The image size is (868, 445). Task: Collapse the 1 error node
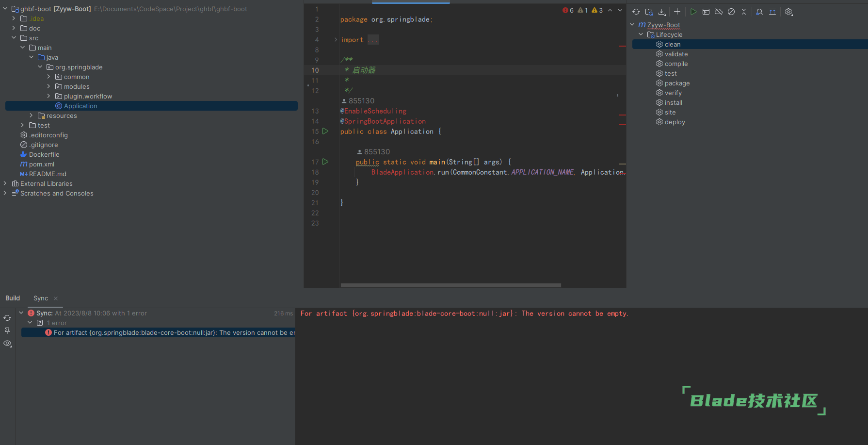30,323
